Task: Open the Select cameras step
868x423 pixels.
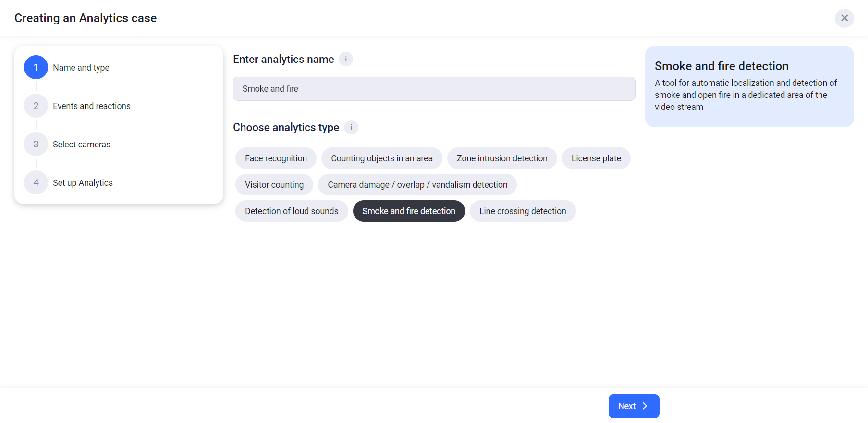Action: (81, 145)
